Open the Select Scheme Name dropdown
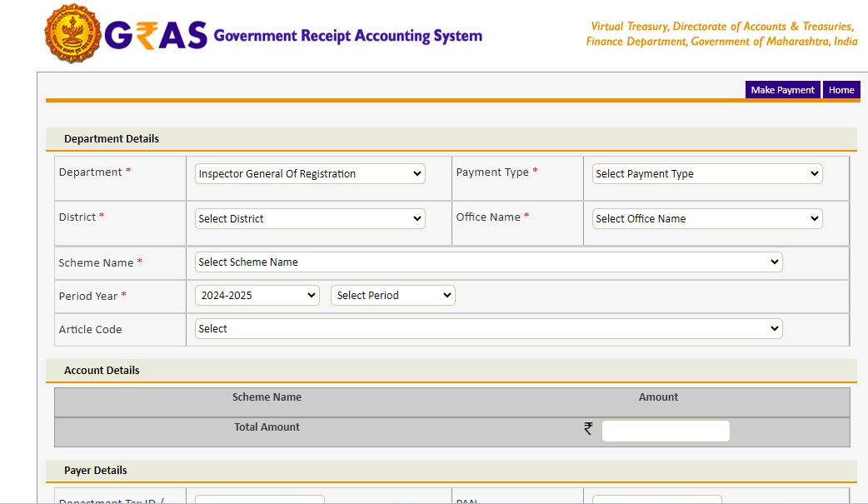Screen dimensions: 868x504 click(488, 262)
